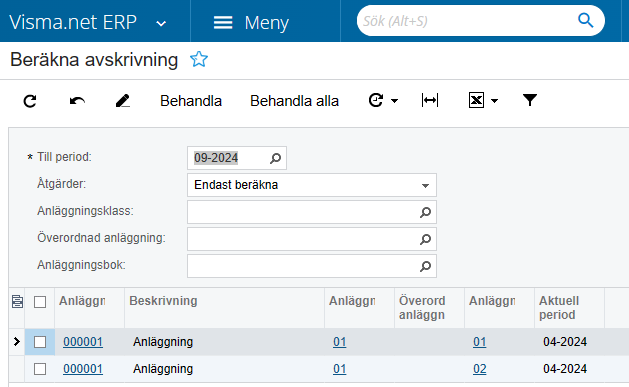This screenshot has height=387, width=629.
Task: Open the Visma.net ERP product dropdown chevron
Action: (161, 24)
